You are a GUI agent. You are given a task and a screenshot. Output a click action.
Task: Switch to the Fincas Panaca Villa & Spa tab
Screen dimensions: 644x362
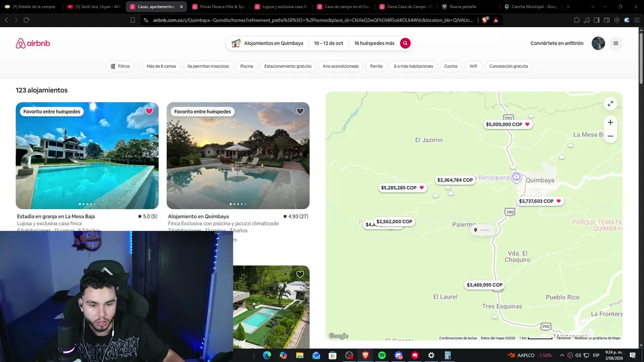(218, 7)
